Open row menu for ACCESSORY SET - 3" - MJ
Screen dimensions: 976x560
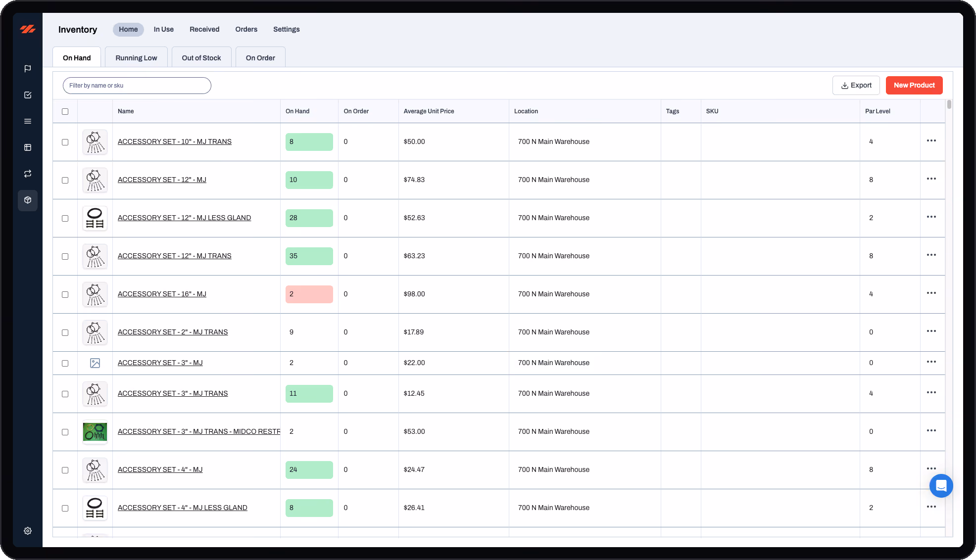[x=931, y=362]
